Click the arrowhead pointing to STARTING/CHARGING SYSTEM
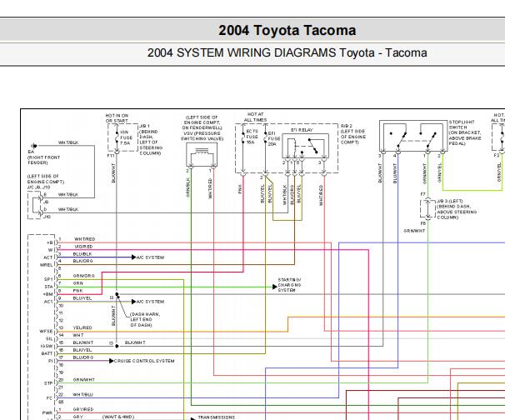This screenshot has width=505, height=420. (x=274, y=287)
